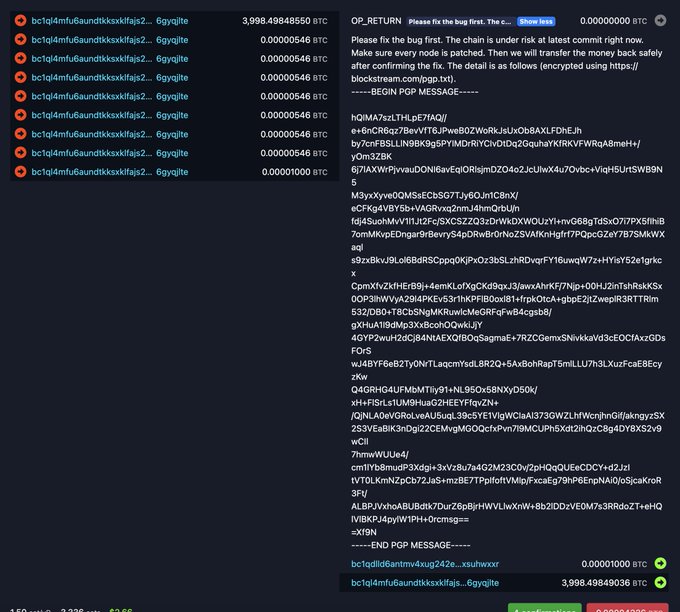Click the green confirmations button at the bottom

545,608
